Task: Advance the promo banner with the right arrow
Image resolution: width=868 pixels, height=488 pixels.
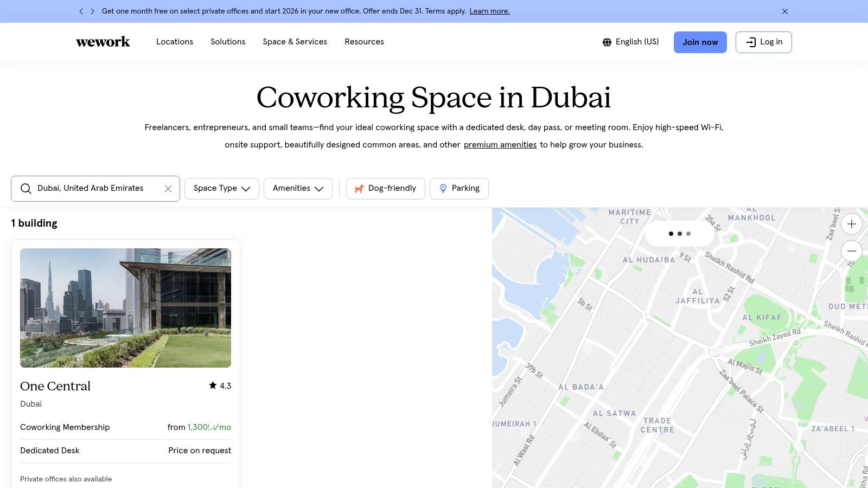Action: (x=92, y=11)
